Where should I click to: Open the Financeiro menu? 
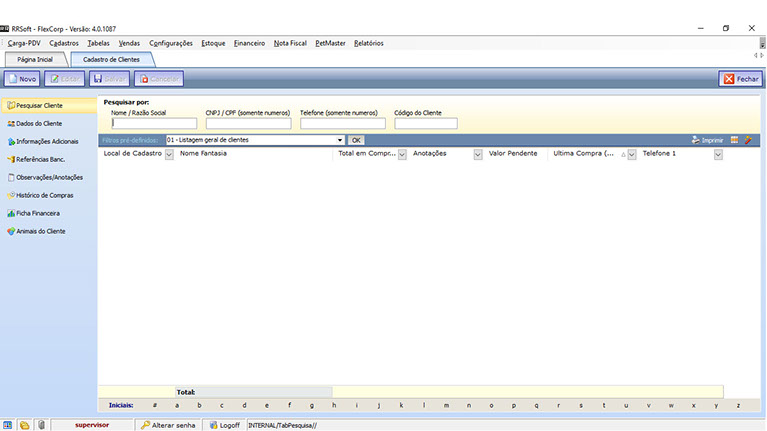click(x=249, y=43)
